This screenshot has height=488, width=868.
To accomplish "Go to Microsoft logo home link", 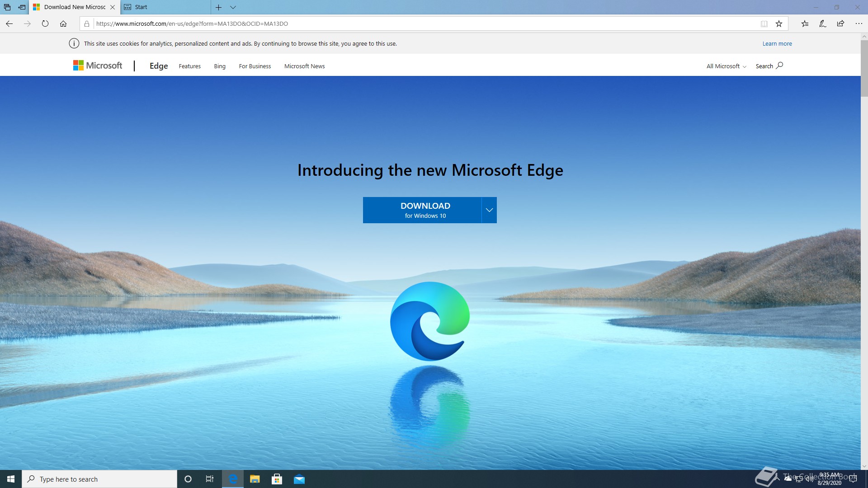I will [x=98, y=66].
